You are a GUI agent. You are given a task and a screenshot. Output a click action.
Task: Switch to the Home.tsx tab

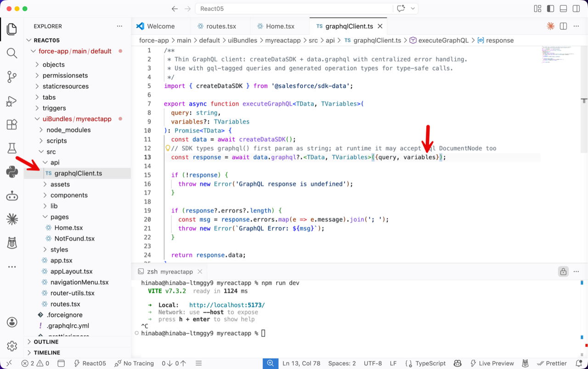click(x=280, y=26)
